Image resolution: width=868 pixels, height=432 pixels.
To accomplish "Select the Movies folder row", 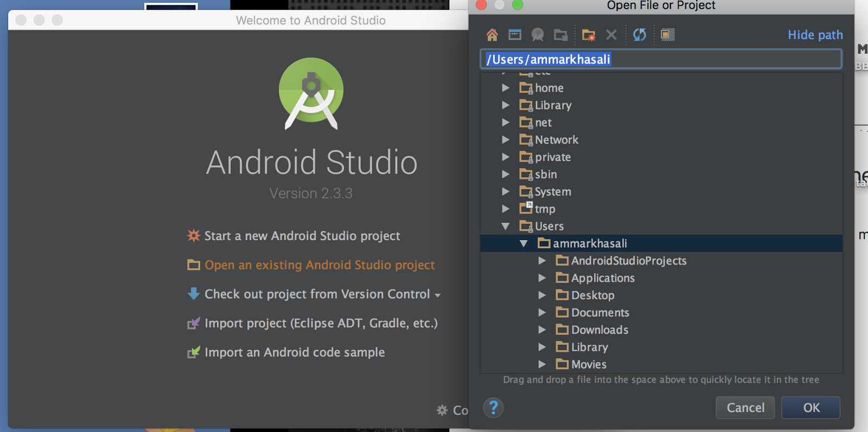I will pos(661,365).
